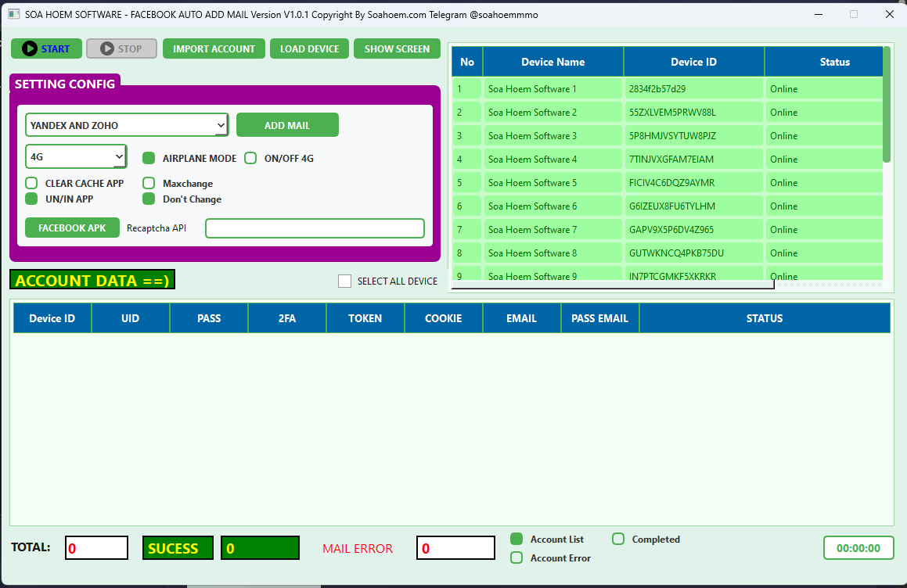Click the ACCOUNT DATA ==) label button
The width and height of the screenshot is (907, 588).
[92, 280]
